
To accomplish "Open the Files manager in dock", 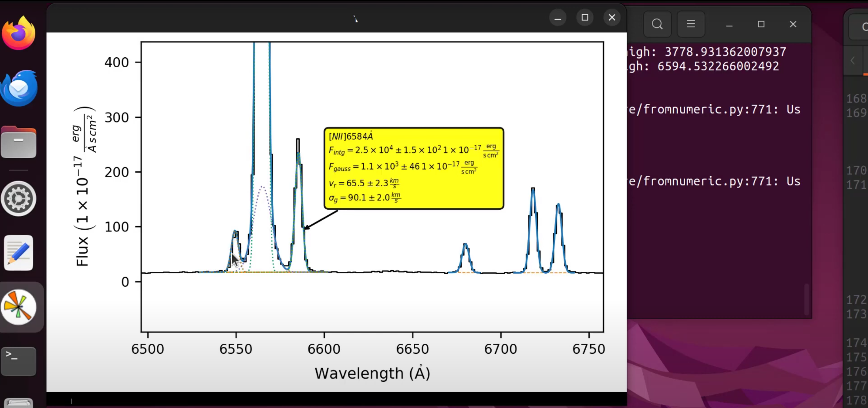I will click(x=18, y=142).
